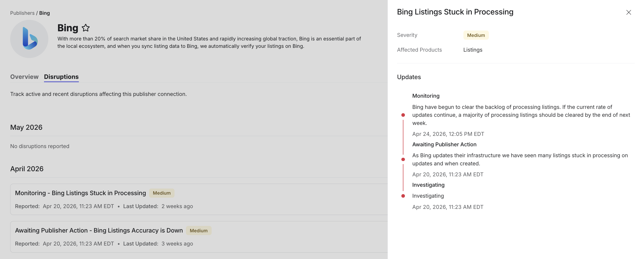Open Bing Listings Accuracy is Down card
This screenshot has width=644, height=259.
[199, 237]
